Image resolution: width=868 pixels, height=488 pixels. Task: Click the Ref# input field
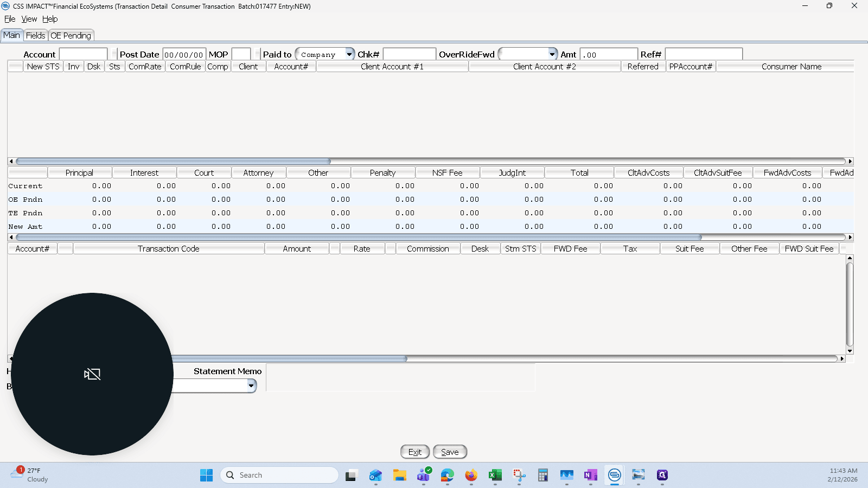coord(704,54)
